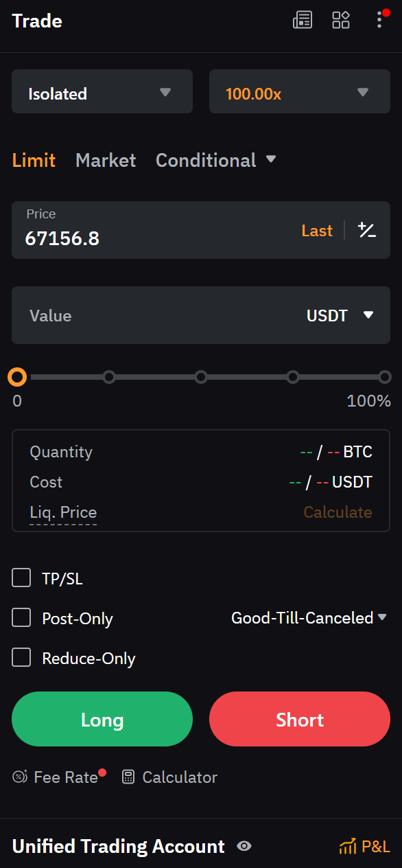The image size is (402, 868).
Task: Click Calculate next to Liq. Price
Action: point(338,512)
